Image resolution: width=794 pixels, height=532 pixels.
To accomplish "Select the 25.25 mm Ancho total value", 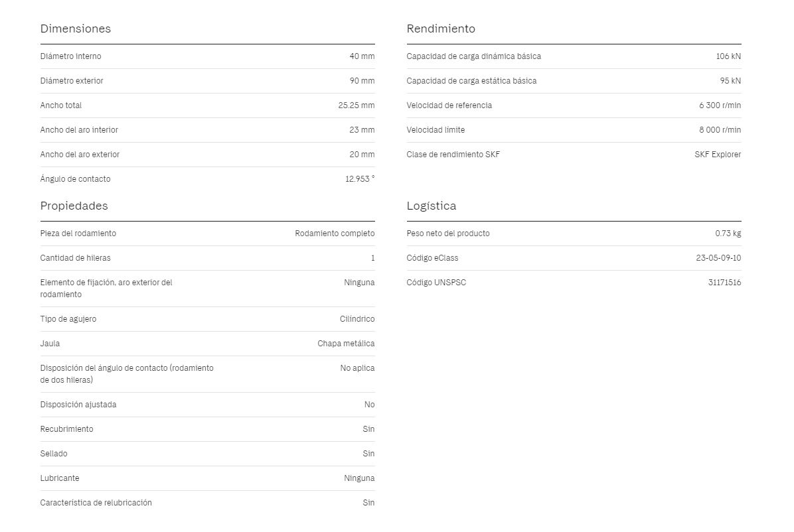I will (x=357, y=105).
